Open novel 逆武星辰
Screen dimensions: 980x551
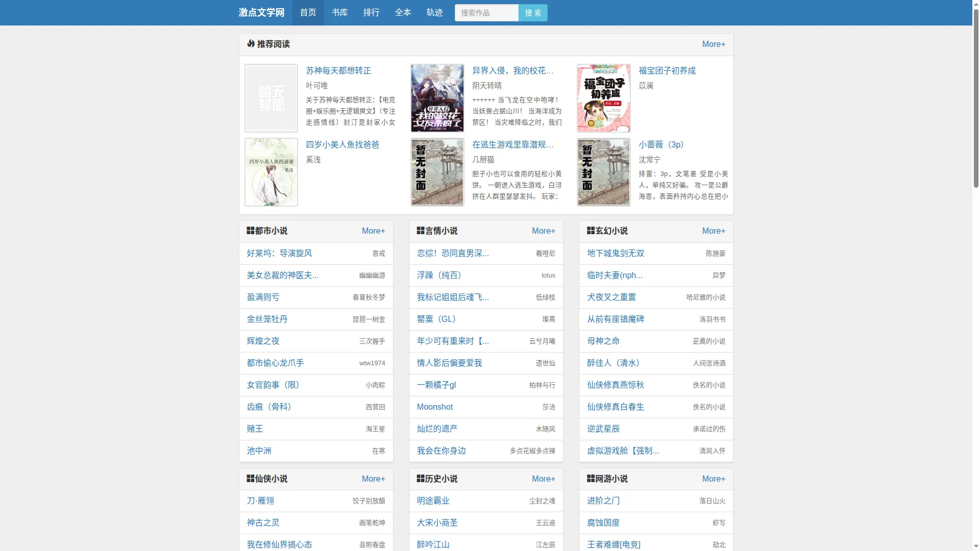click(x=603, y=429)
